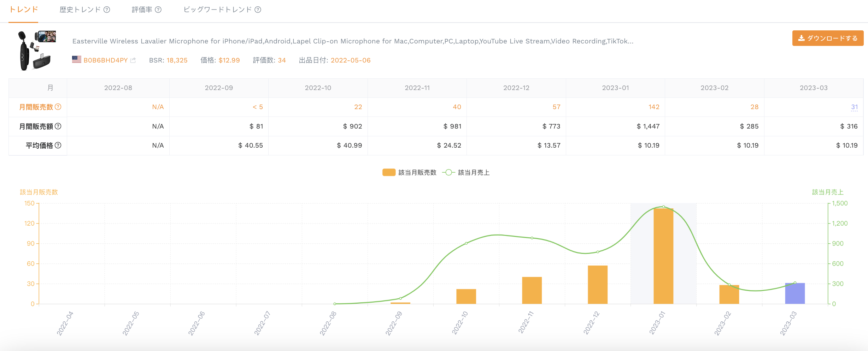Click the 57 monthly sales cell

[516, 107]
